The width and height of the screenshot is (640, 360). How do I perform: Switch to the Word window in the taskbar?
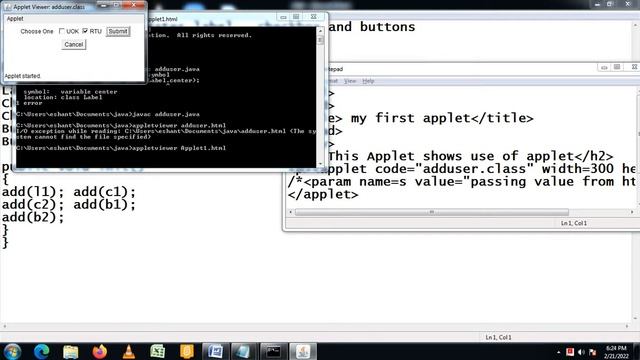point(216,351)
